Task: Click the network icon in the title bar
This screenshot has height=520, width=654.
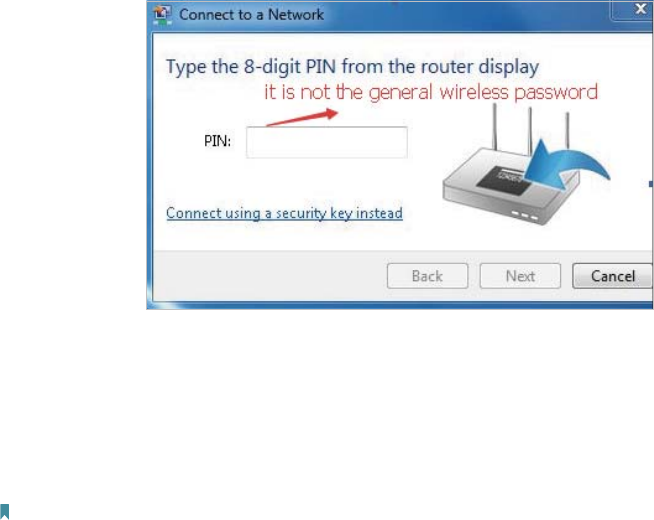Action: click(x=162, y=15)
